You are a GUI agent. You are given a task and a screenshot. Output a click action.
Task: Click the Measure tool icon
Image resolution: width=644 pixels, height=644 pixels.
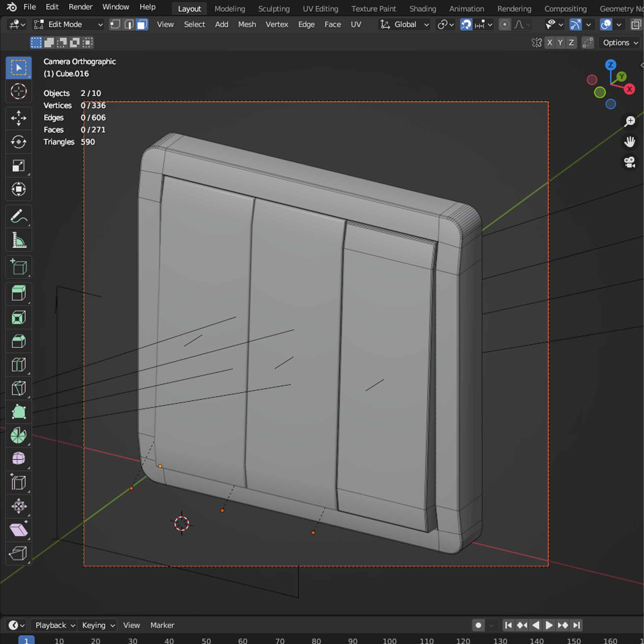click(x=18, y=240)
